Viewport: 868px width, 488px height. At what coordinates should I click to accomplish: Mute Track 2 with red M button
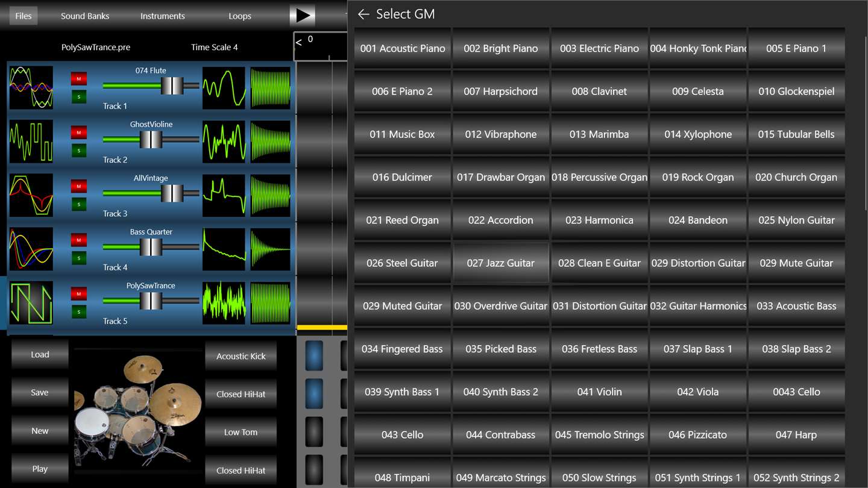coord(79,132)
